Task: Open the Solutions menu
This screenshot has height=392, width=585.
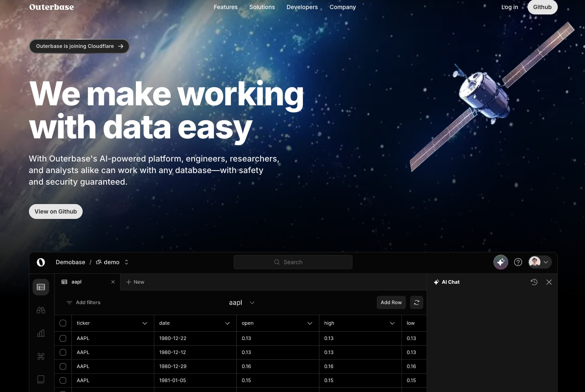Action: pyautogui.click(x=262, y=7)
